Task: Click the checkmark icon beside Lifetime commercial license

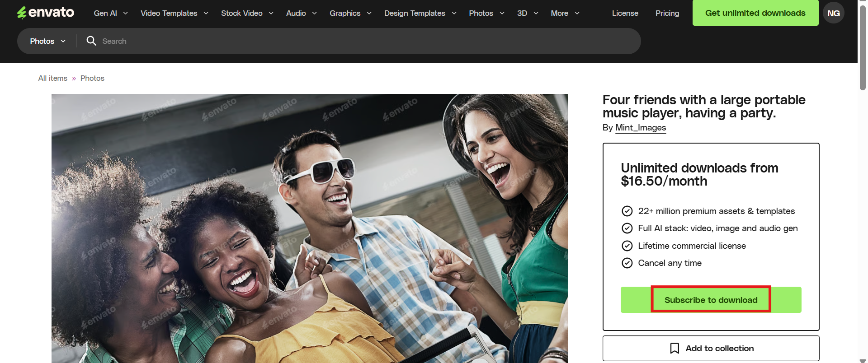Action: pos(627,246)
